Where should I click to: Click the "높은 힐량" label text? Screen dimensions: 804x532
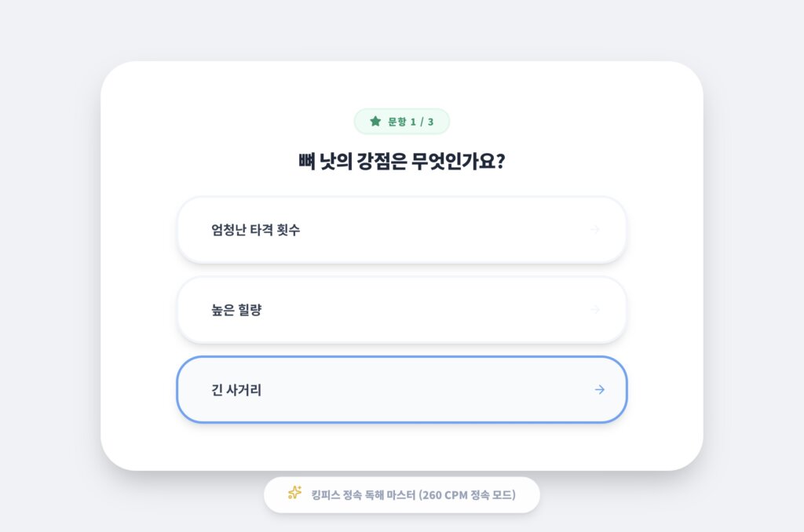click(236, 309)
